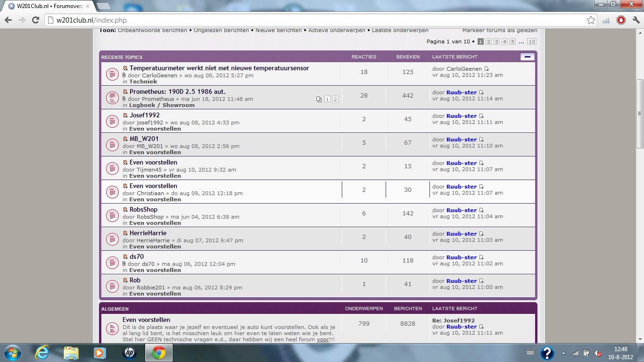The image size is (644, 362).
Task: Click topic status icon in Prometheus row
Action: (x=112, y=98)
